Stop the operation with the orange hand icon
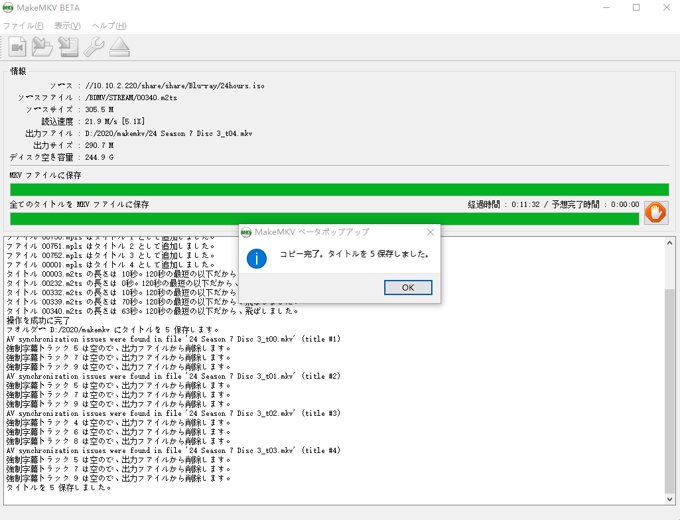680x520 pixels. coord(656,213)
